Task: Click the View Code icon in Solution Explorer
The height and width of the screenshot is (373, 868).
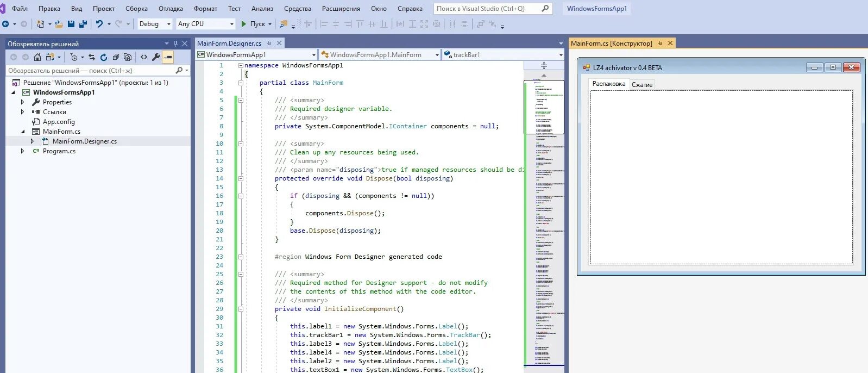Action: point(144,57)
